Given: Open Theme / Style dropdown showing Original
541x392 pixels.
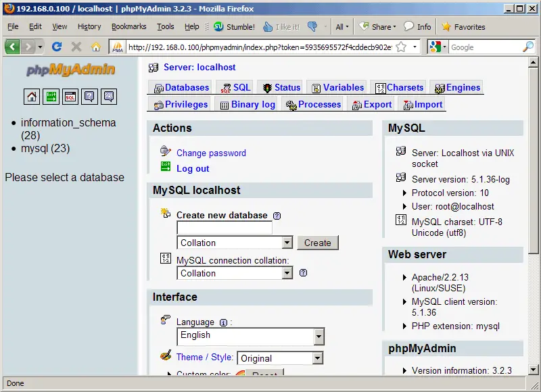Looking at the screenshot, I should point(280,358).
